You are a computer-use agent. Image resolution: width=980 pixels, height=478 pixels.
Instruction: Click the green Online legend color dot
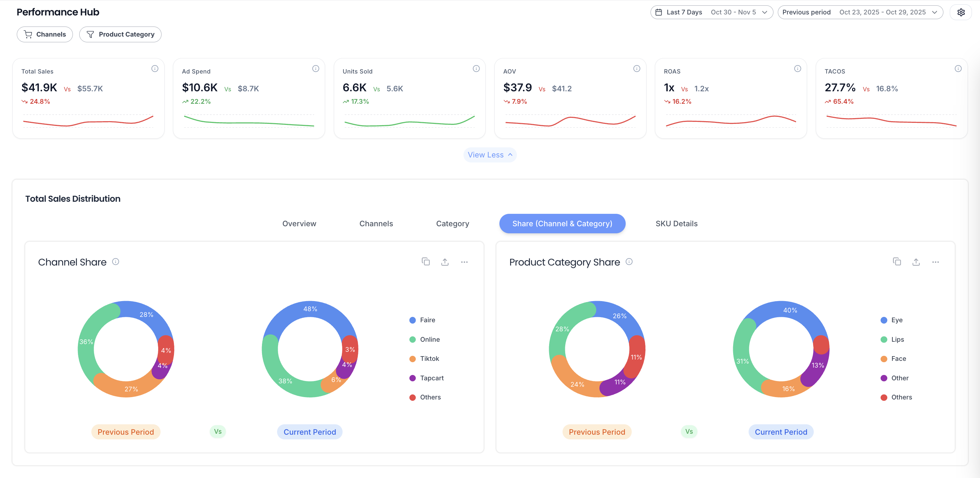click(412, 339)
